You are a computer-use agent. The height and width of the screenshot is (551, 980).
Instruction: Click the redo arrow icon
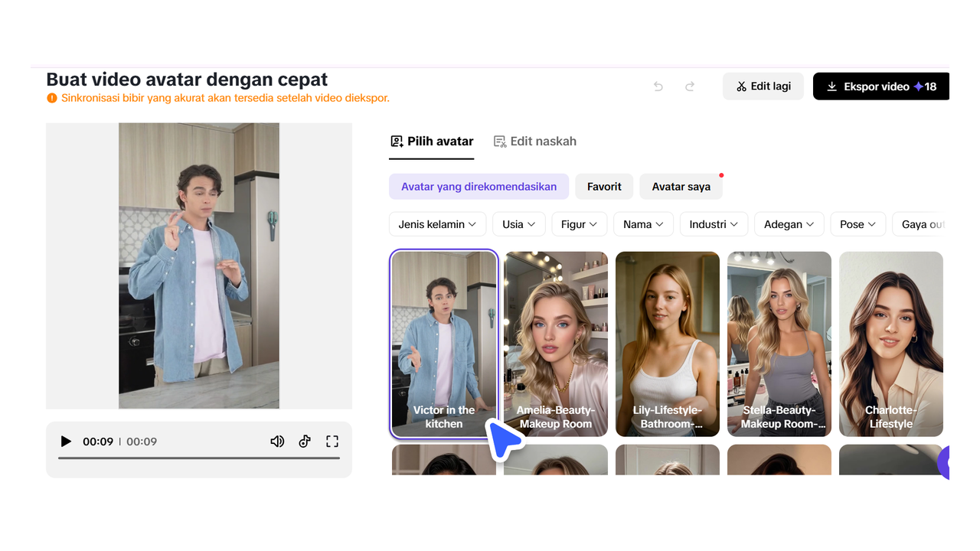pos(689,86)
